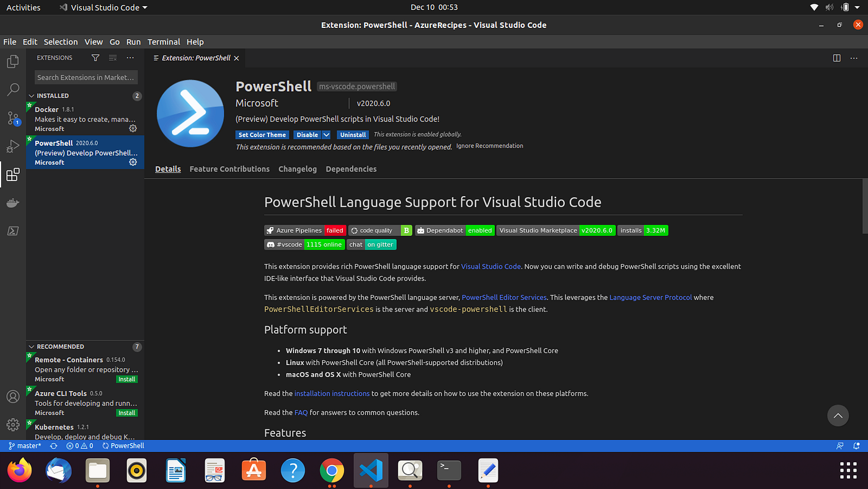Follow the PowerShell Editor Services link
The height and width of the screenshot is (489, 868).
click(504, 297)
